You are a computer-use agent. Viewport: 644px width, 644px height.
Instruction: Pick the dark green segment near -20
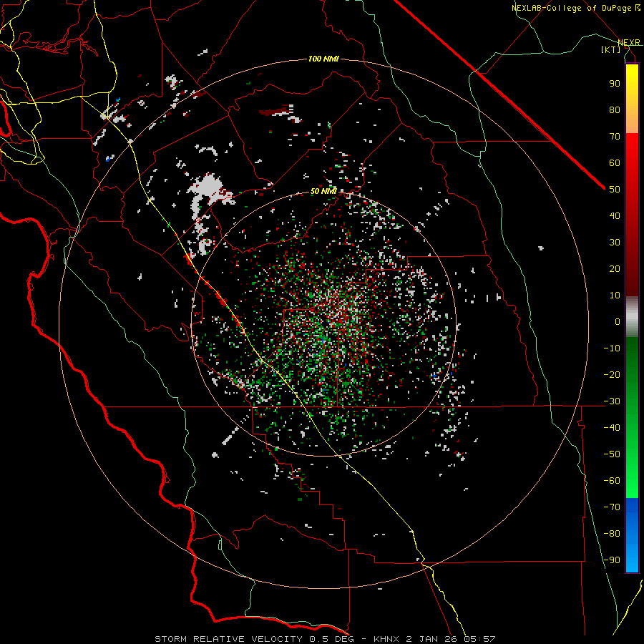coord(632,370)
